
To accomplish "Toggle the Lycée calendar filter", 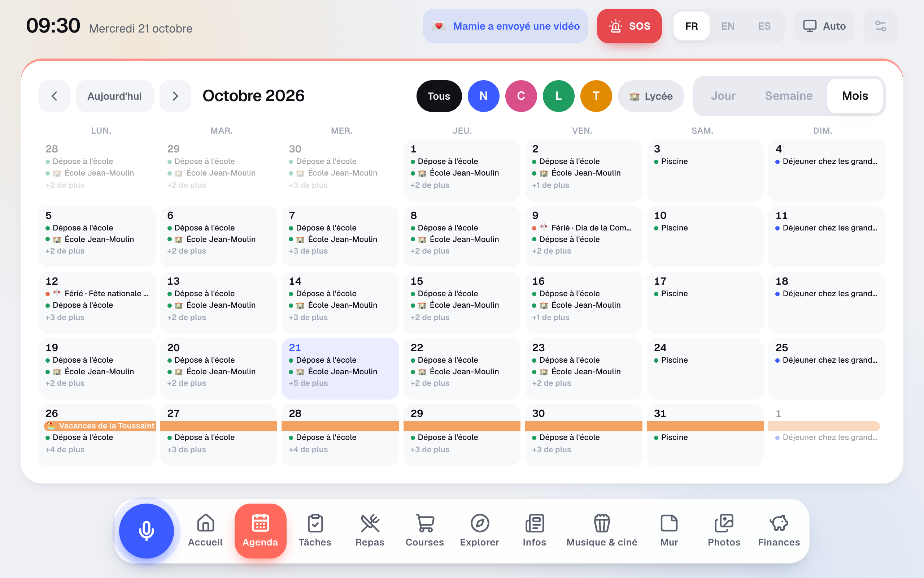I will [651, 96].
